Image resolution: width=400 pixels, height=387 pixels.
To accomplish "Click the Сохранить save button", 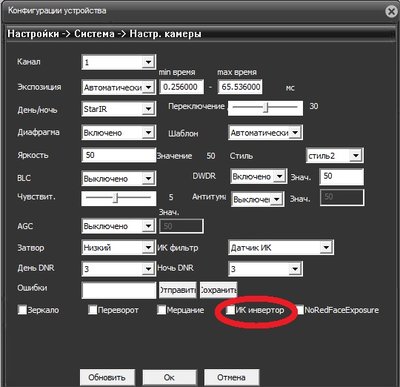I will pos(218,290).
